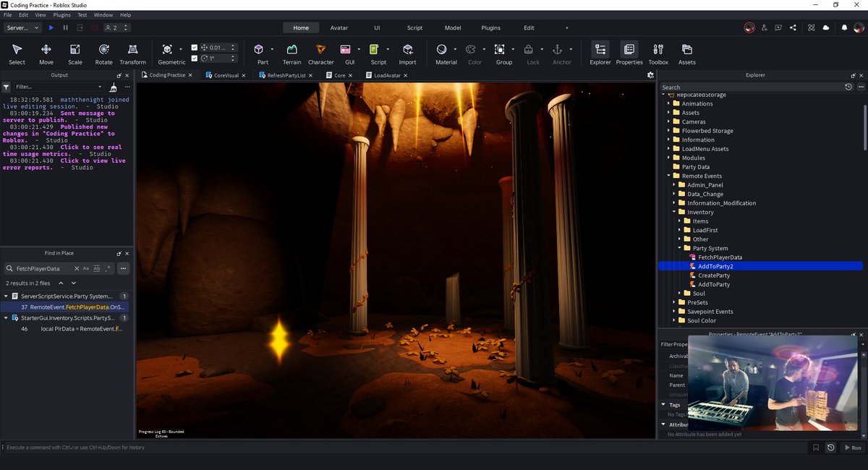Choose the Rotate tool

103,54
